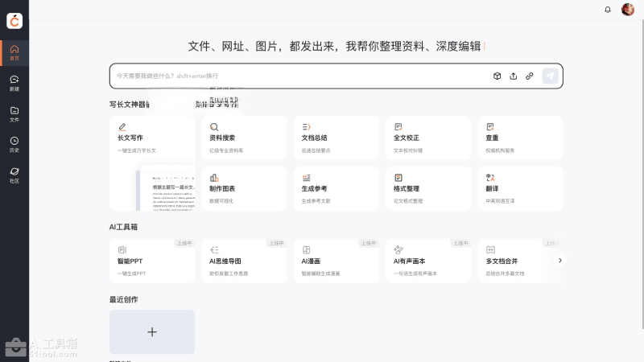Focus the 今天需要我做些什么 input field

point(298,76)
